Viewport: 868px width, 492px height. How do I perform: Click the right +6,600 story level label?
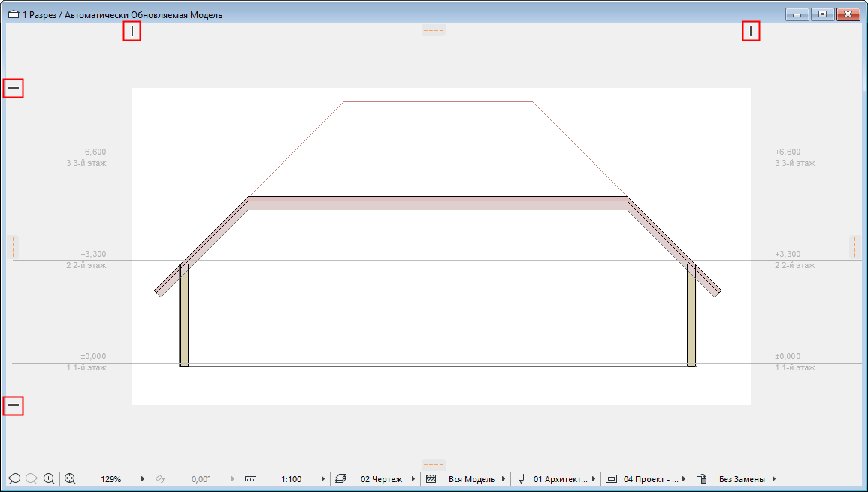pyautogui.click(x=787, y=152)
